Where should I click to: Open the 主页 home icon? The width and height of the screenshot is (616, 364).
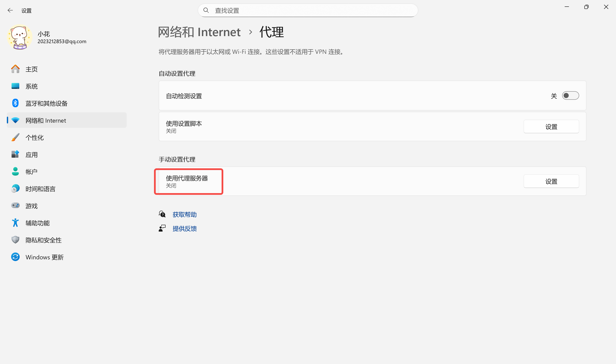click(x=15, y=69)
